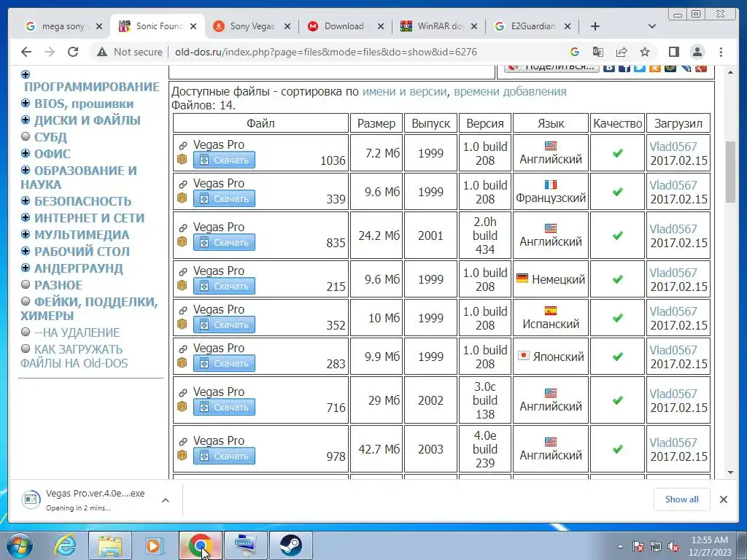Download Vegas Pro 2.0h build 434
The height and width of the screenshot is (560, 747).
(x=224, y=242)
